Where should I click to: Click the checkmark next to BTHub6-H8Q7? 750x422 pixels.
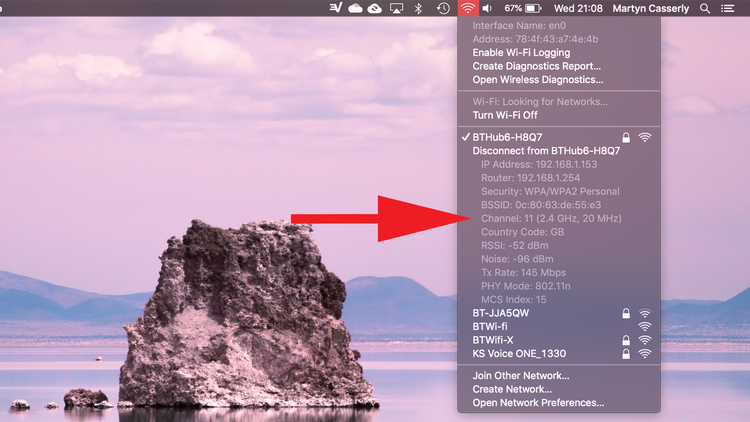coord(465,137)
